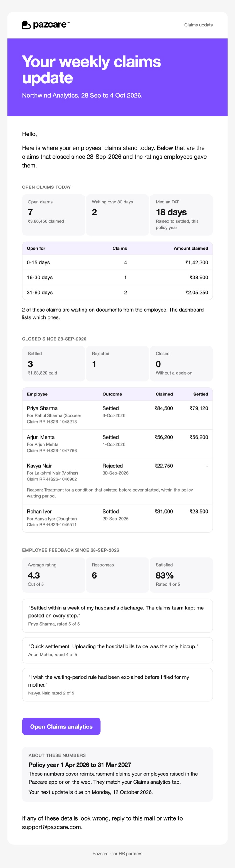Select 'Priya Sharma, rated 5 of 5' attribution
This screenshot has width=235, height=868.
pos(54,624)
